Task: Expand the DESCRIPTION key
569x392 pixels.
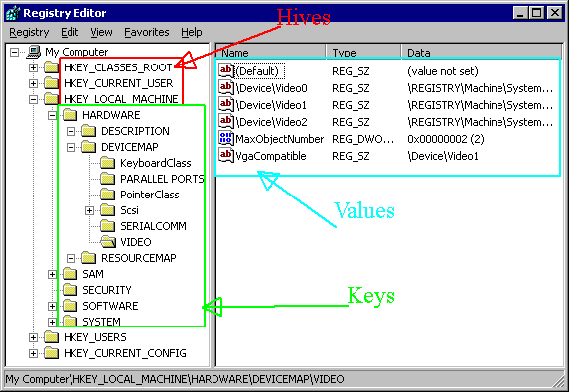Action: pos(71,131)
